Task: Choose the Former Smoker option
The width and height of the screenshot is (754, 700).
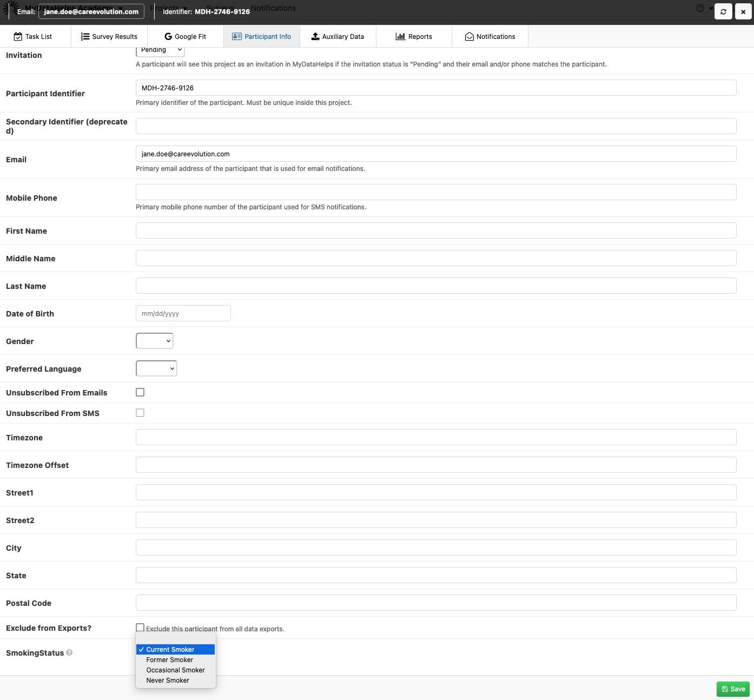Action: 169,660
